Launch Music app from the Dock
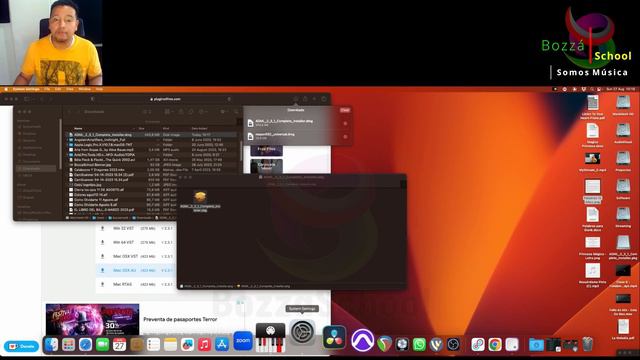 (204, 345)
